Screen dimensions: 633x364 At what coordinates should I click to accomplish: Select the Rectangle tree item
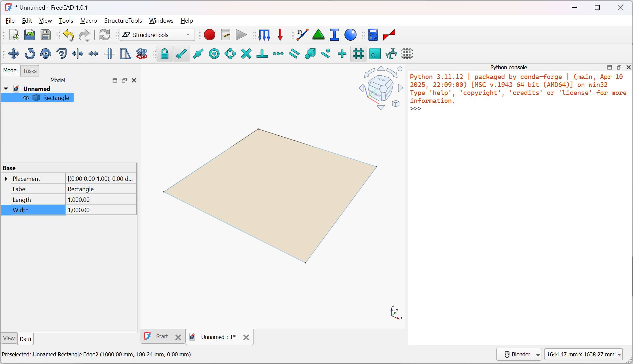coord(56,98)
